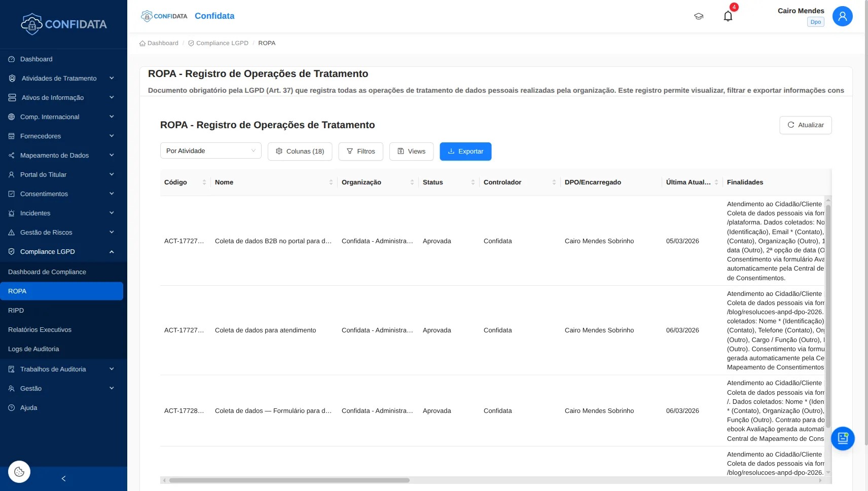This screenshot has width=868, height=491.
Task: Sort the table by Código column
Action: tap(204, 182)
